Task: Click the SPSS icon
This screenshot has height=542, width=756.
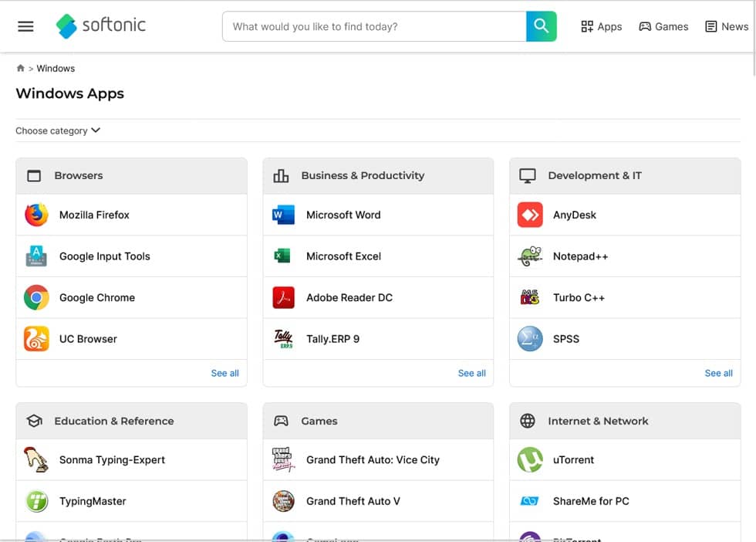Action: [530, 339]
